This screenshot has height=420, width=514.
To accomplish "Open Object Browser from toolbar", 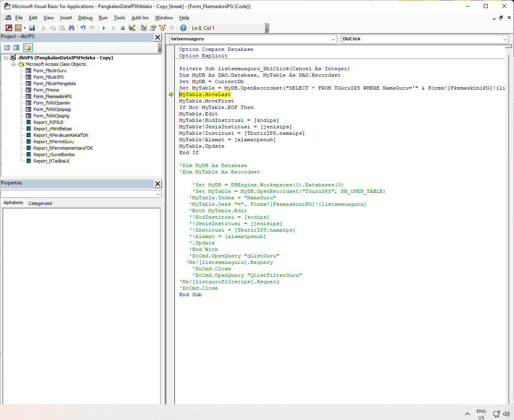I will (162, 28).
